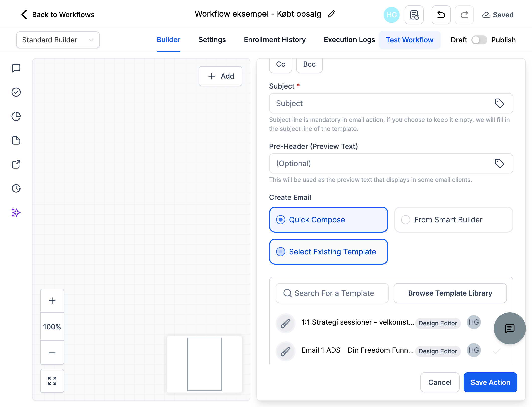Screen dimensions: 532x407
Task: Click the Cancel button
Action: click(x=440, y=382)
